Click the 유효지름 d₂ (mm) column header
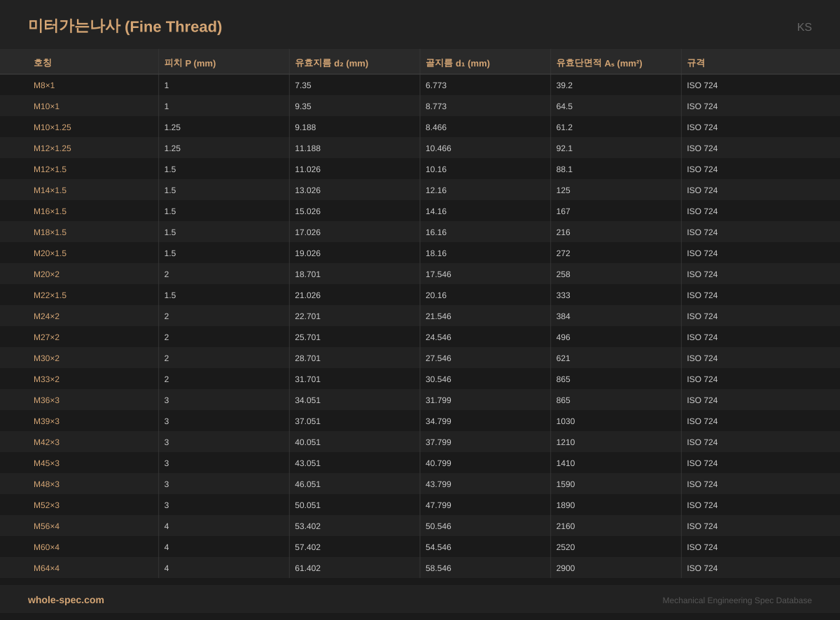Image resolution: width=840 pixels, height=620 pixels. click(331, 63)
